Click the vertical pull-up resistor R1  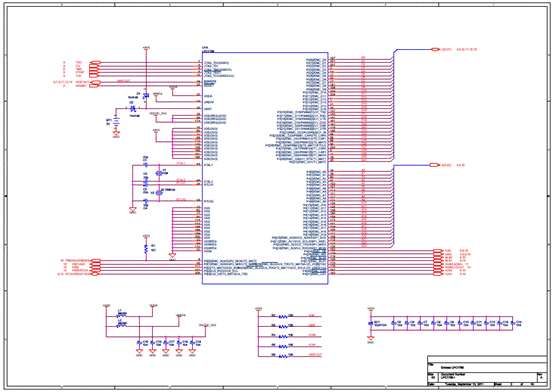click(146, 248)
